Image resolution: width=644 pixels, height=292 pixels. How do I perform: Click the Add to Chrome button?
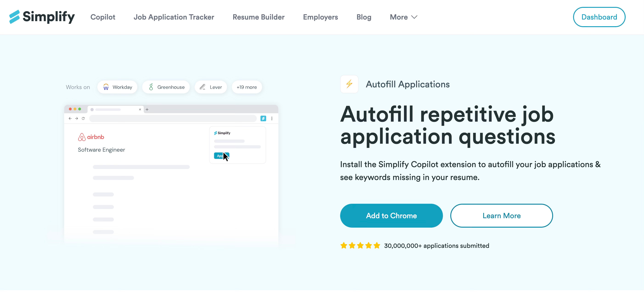click(391, 216)
